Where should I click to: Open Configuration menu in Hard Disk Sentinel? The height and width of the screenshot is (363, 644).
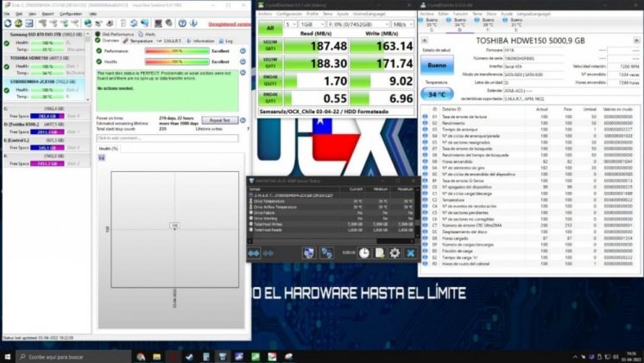[x=71, y=14]
